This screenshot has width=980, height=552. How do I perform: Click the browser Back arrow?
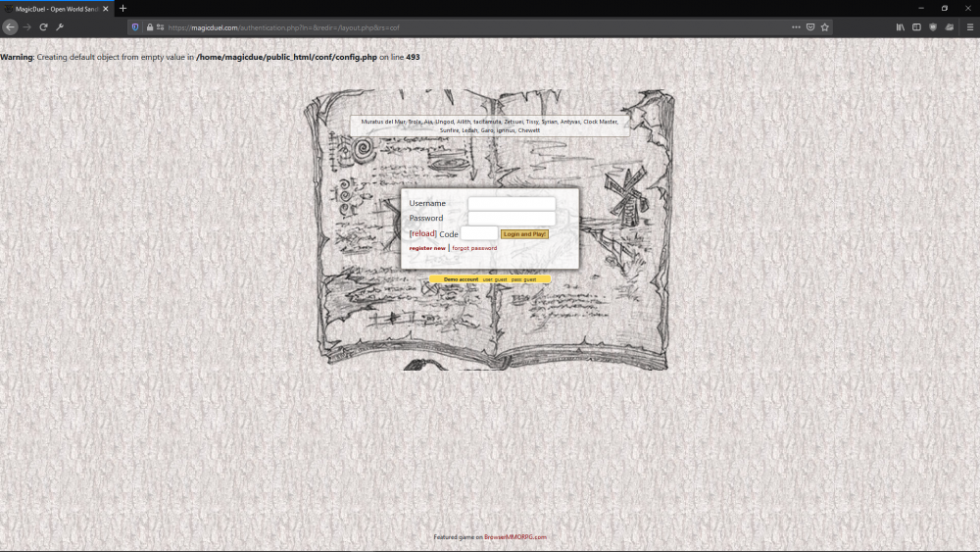pyautogui.click(x=11, y=27)
